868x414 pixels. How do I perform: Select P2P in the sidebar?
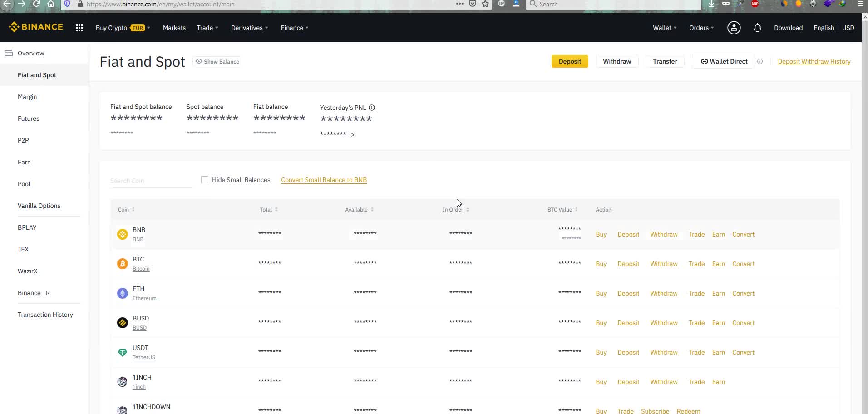click(x=23, y=140)
